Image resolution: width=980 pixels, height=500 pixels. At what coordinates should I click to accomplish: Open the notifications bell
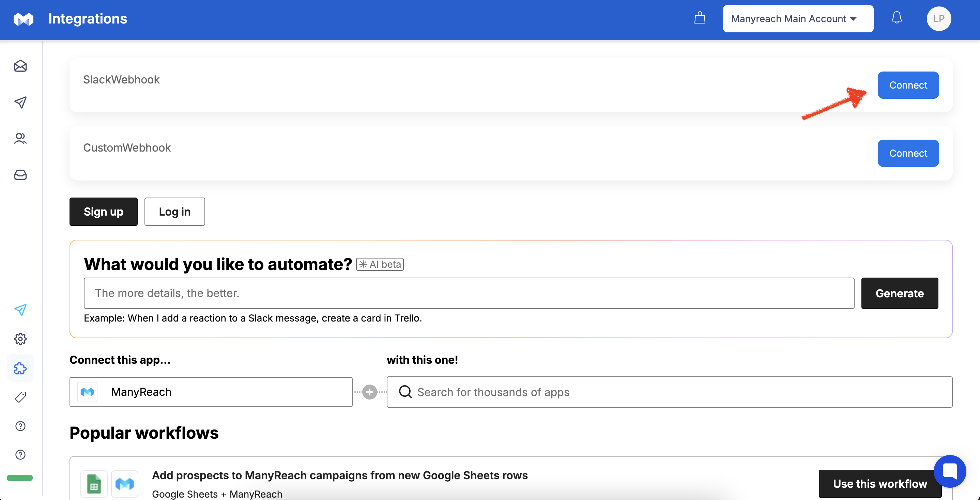(x=897, y=18)
